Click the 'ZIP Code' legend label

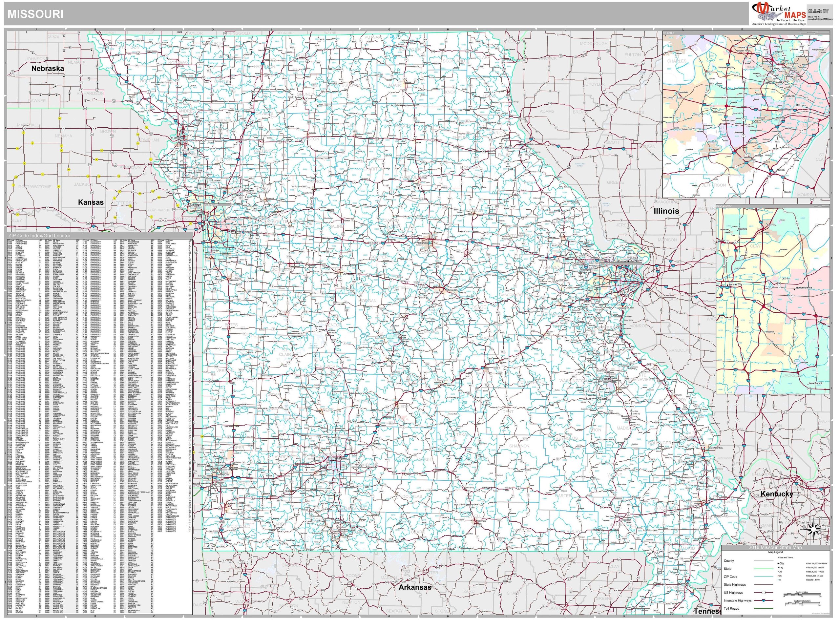click(x=731, y=577)
